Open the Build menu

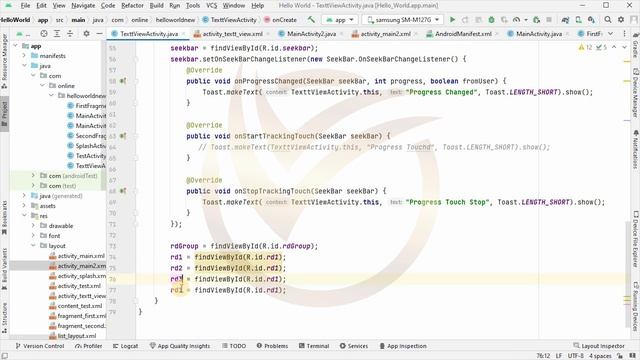pyautogui.click(x=156, y=5)
